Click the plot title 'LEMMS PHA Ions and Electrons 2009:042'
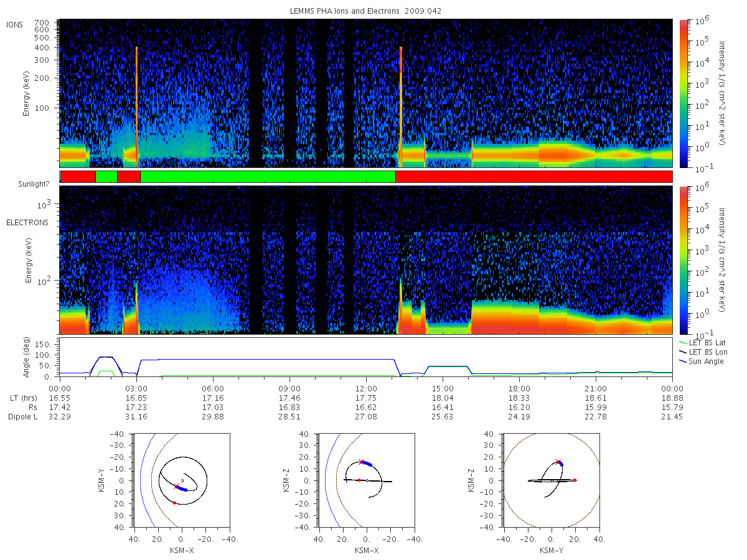747x560 pixels. pos(366,11)
